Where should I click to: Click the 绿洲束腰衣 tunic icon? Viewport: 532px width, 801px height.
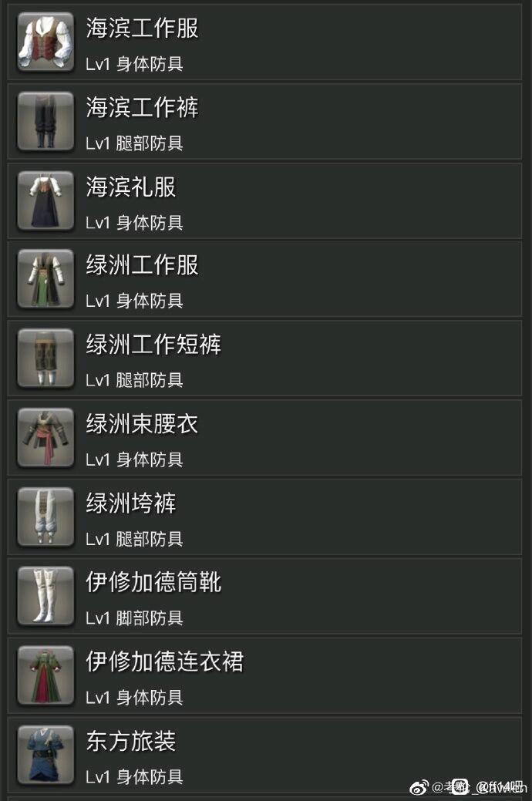[x=46, y=438]
